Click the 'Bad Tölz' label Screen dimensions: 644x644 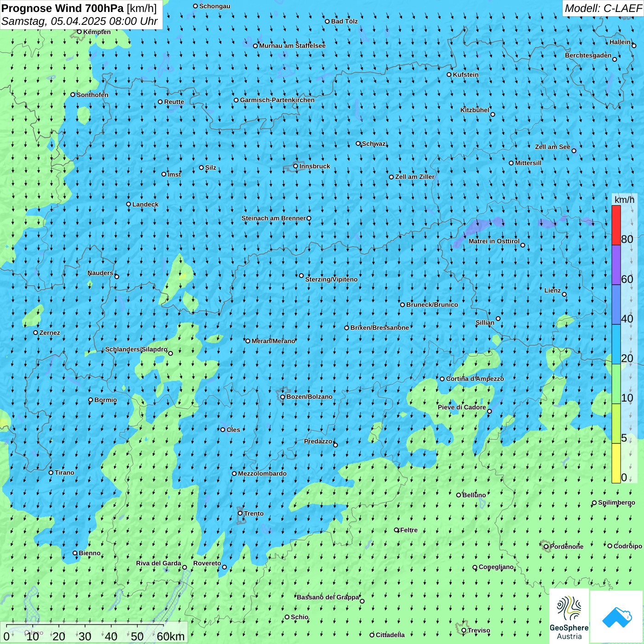(344, 21)
